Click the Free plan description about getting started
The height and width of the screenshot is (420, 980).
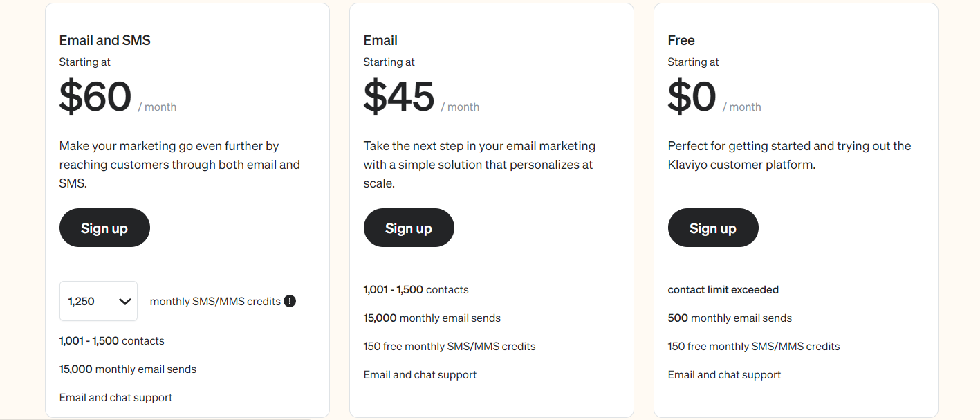pos(790,156)
